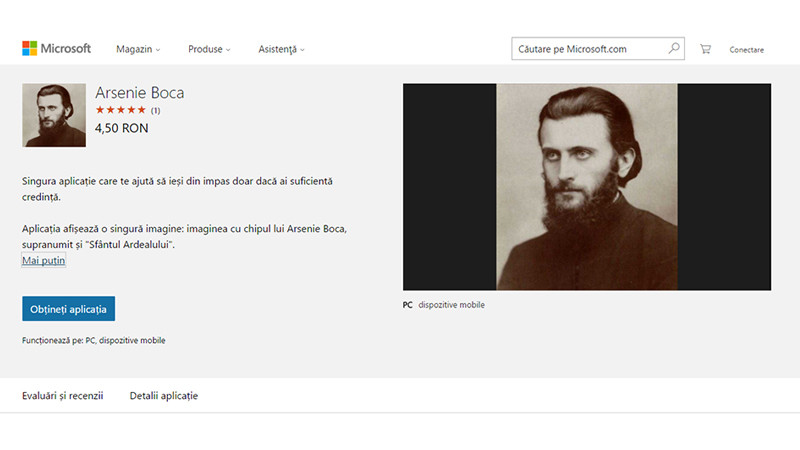Expand the Magazin dropdown menu

click(x=138, y=49)
